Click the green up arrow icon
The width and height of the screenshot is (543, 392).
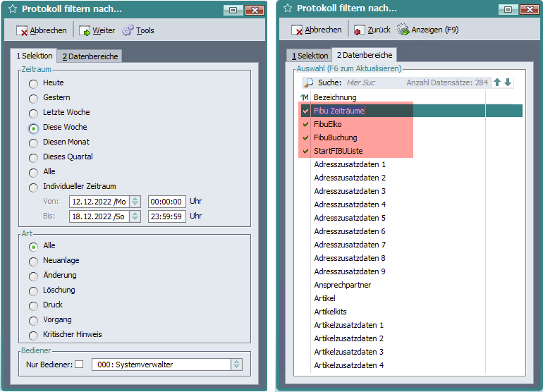click(x=497, y=82)
